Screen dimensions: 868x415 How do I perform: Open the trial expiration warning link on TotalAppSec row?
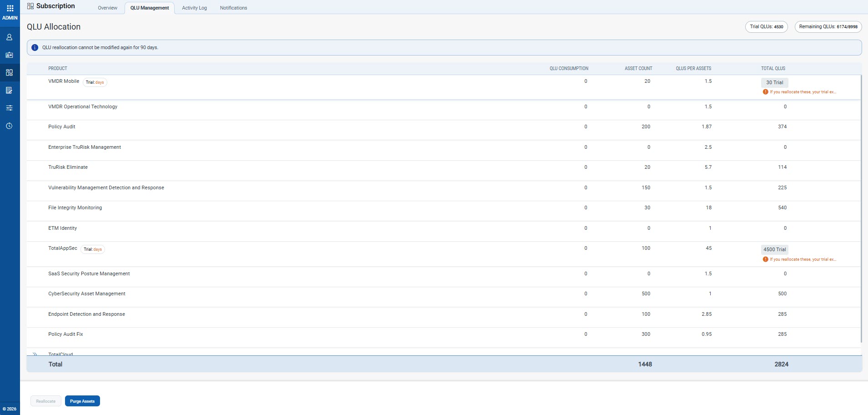point(803,258)
